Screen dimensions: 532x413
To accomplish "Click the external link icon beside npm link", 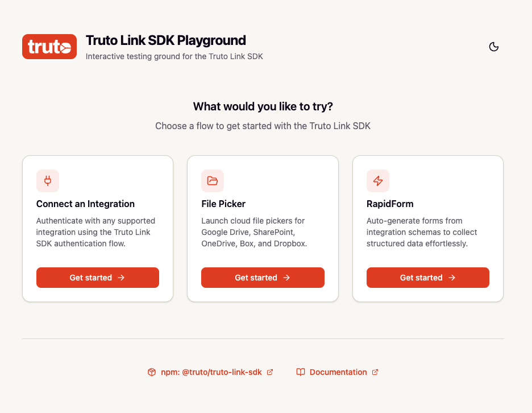I will click(x=270, y=372).
